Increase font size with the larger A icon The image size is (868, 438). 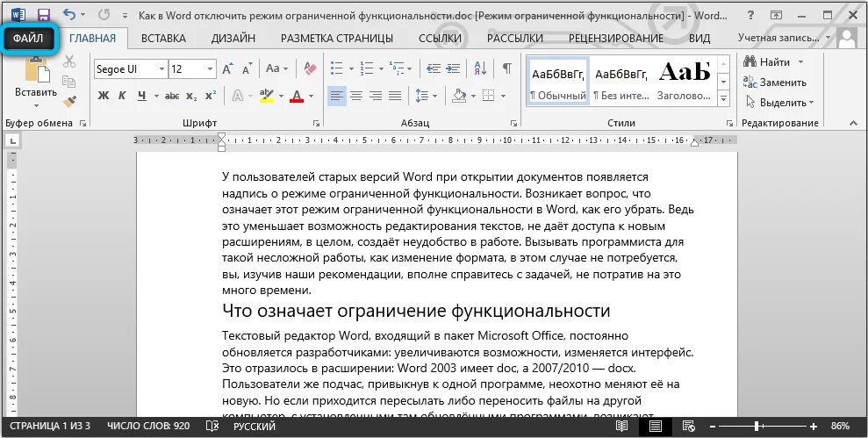[227, 68]
